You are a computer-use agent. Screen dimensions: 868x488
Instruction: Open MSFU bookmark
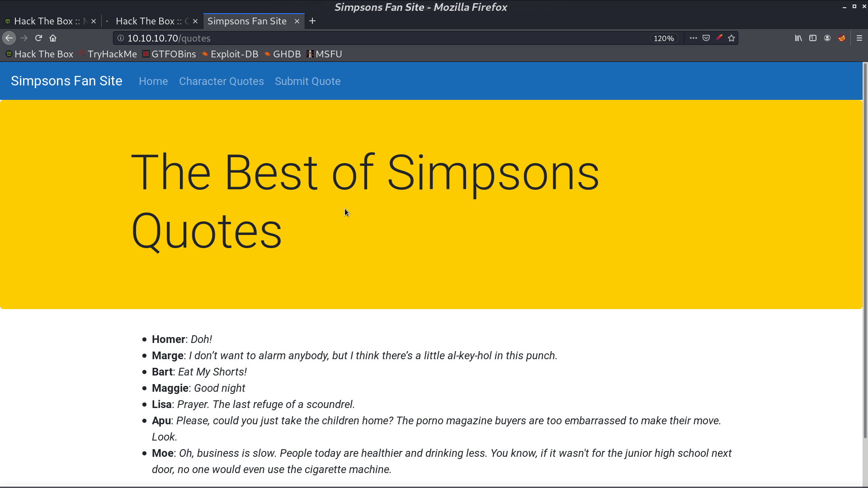324,54
